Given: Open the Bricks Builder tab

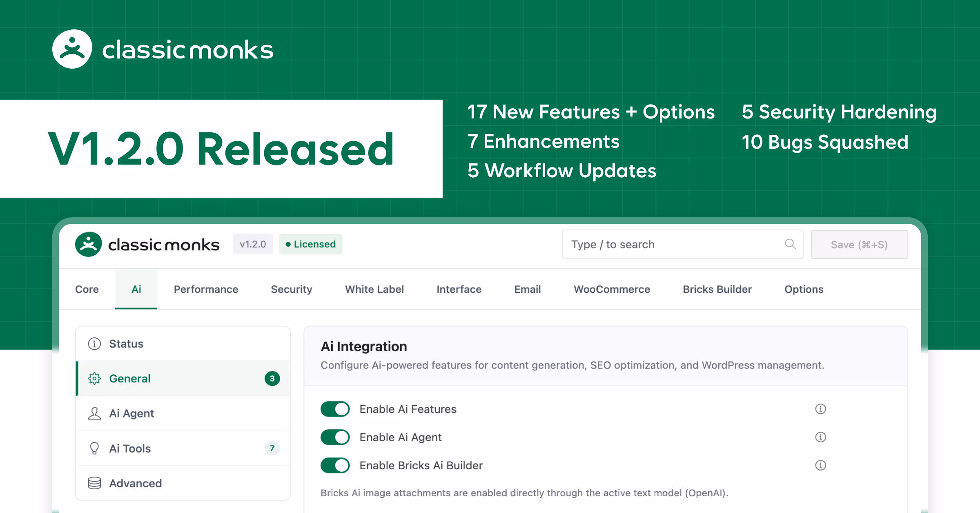Looking at the screenshot, I should tap(717, 289).
